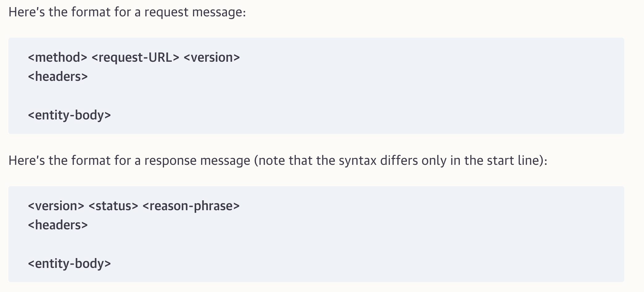Click the word "message:" ending the first sentence

219,12
